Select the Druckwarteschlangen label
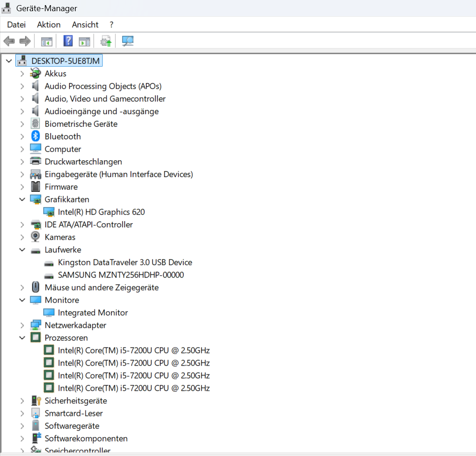Screen dimensions: 476x456 point(83,162)
